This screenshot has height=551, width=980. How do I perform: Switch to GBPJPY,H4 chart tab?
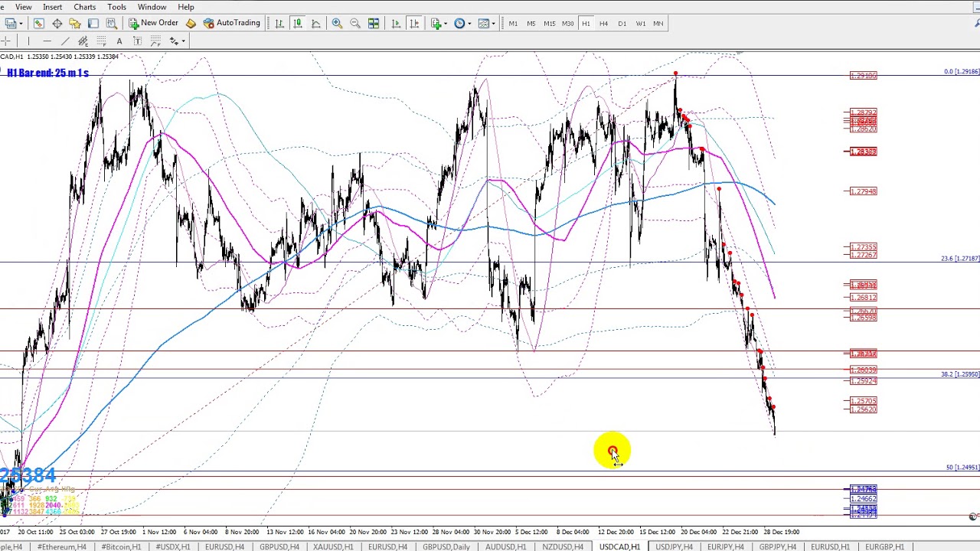[x=777, y=546]
